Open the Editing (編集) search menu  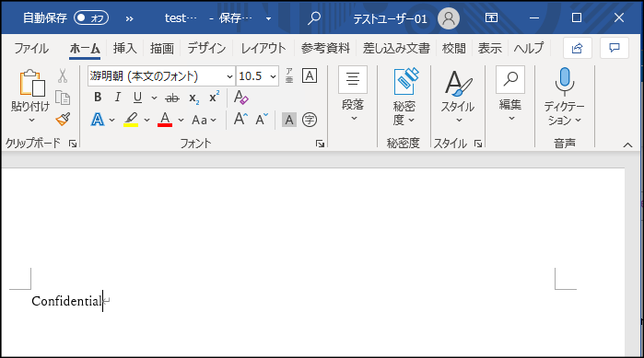510,94
